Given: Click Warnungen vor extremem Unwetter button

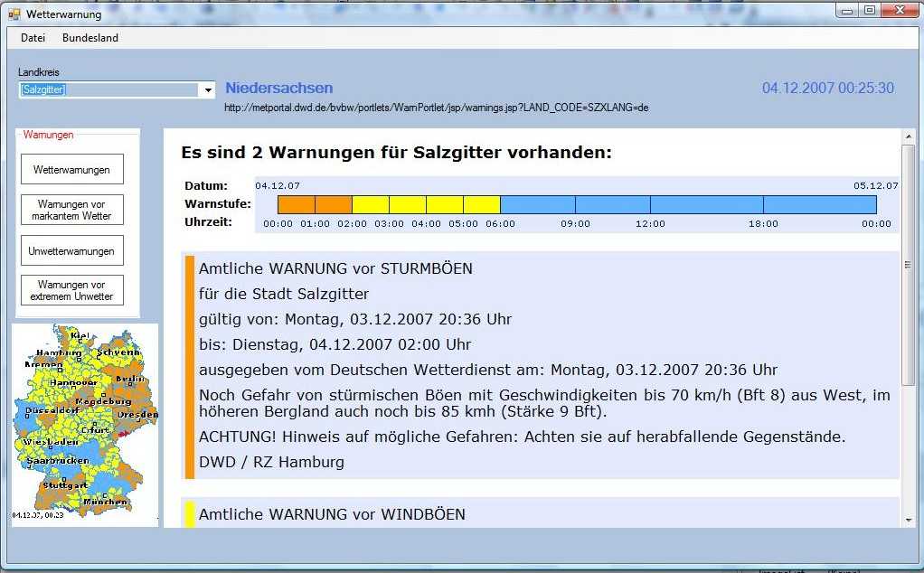Looking at the screenshot, I should click(71, 291).
